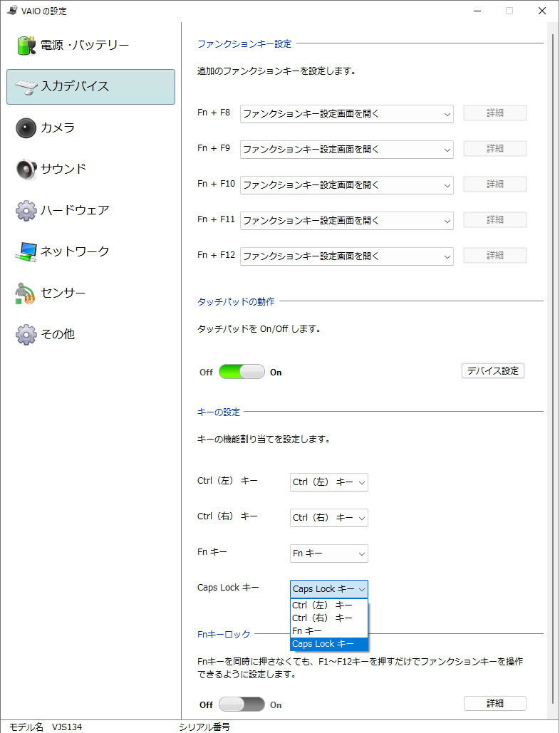This screenshot has width=560, height=733.
Task: Click the 追加のファンクションキーを設定します description
Action: (x=276, y=71)
